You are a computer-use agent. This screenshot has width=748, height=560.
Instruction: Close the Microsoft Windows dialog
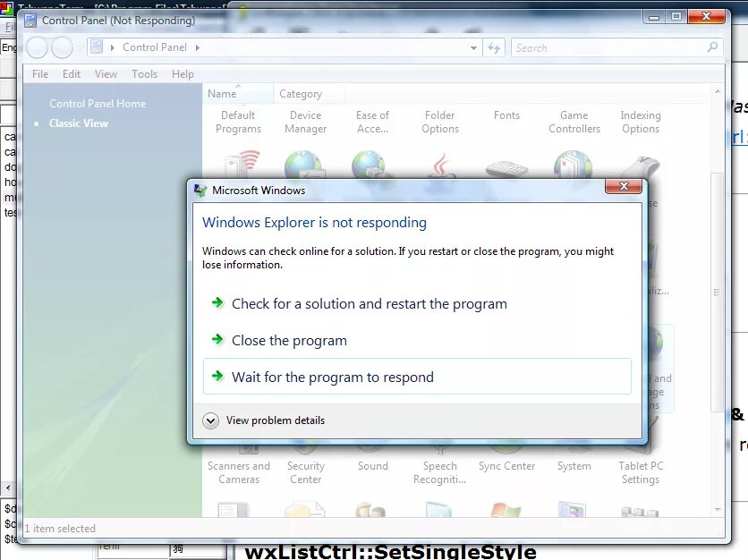pyautogui.click(x=623, y=186)
